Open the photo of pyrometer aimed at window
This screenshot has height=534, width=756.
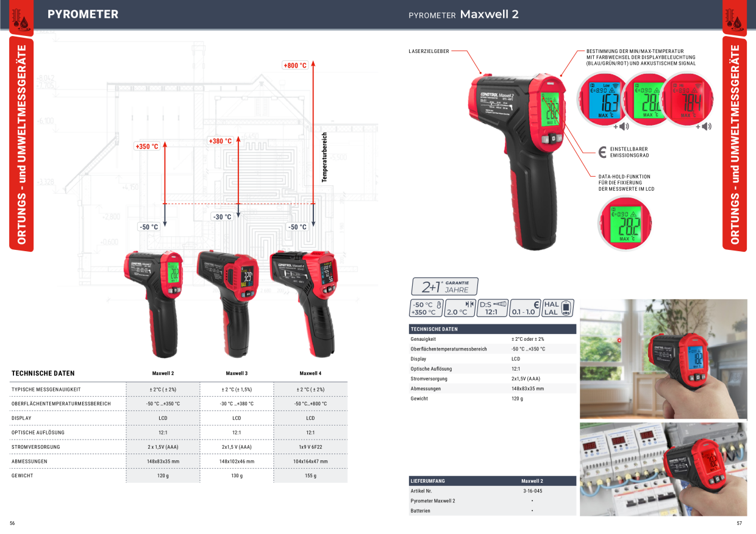663,358
